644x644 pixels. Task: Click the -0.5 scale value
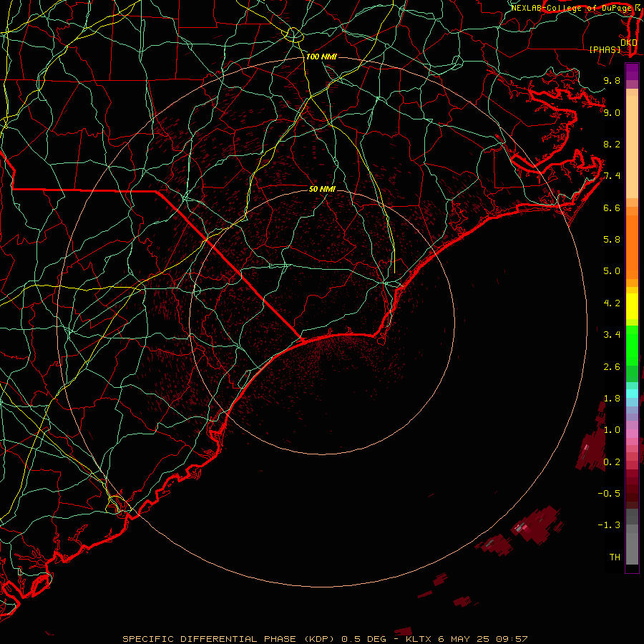[609, 494]
